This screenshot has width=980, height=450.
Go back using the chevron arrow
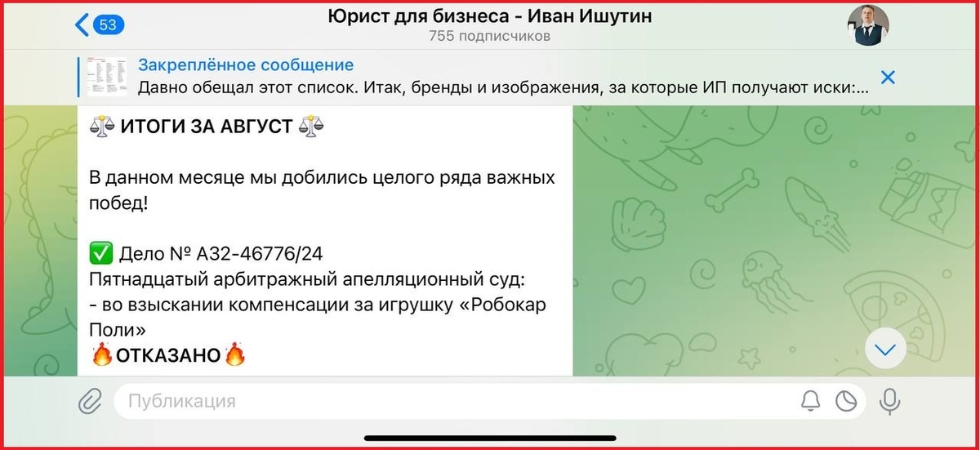click(x=82, y=25)
